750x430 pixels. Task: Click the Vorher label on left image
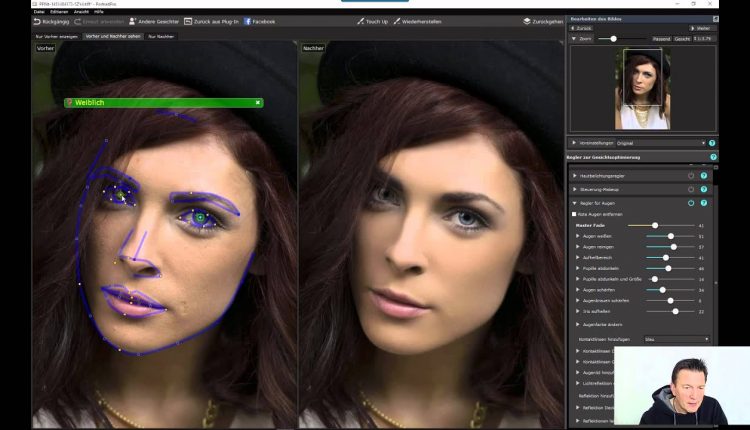pyautogui.click(x=45, y=48)
